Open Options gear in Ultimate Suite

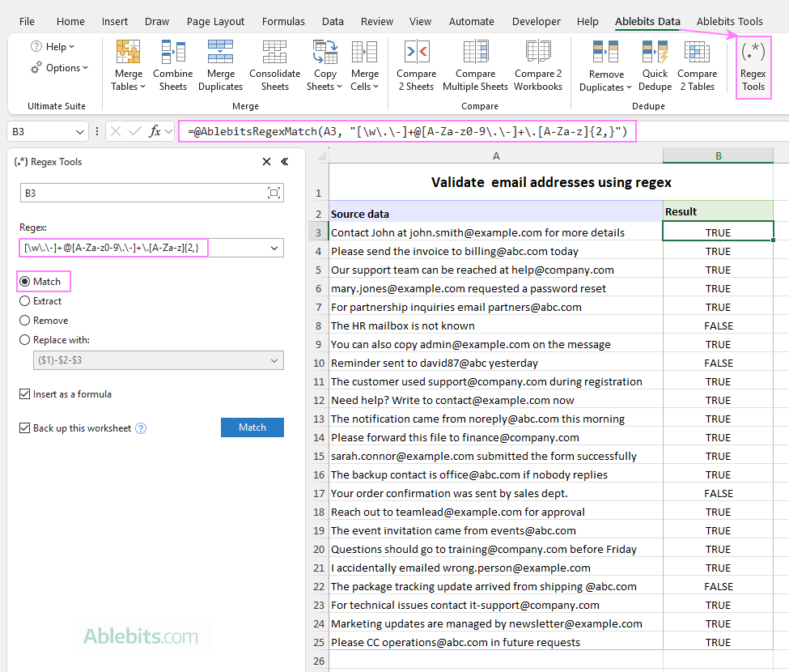(x=36, y=67)
